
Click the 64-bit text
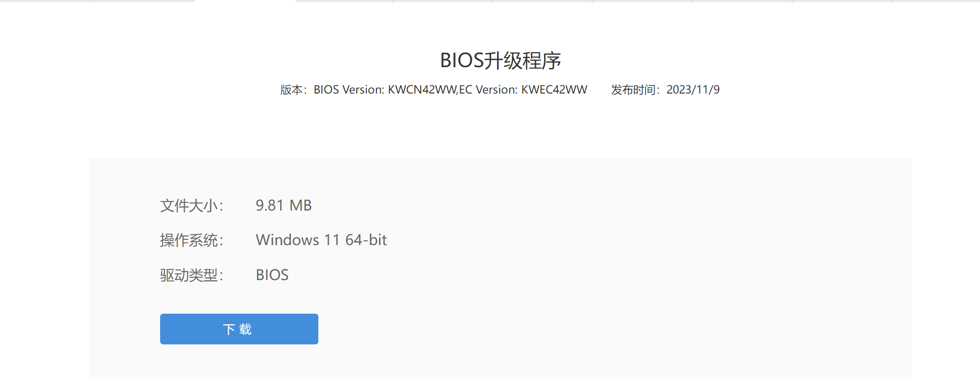tap(366, 240)
